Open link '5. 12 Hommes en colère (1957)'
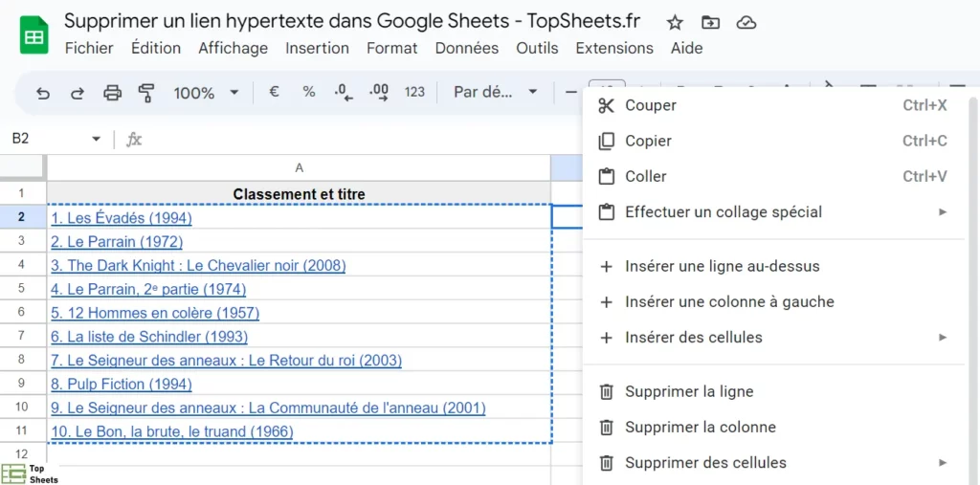Image resolution: width=980 pixels, height=485 pixels. pyautogui.click(x=155, y=313)
